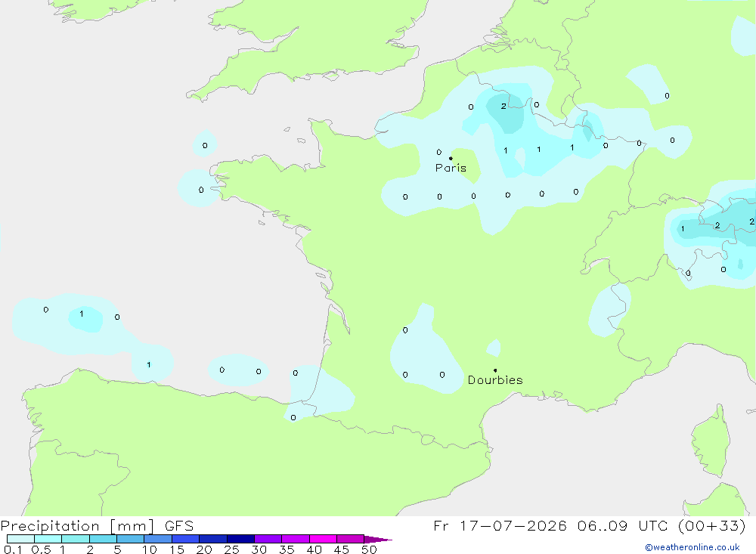Select the 0.5–1 mm legend swatch

[48, 539]
